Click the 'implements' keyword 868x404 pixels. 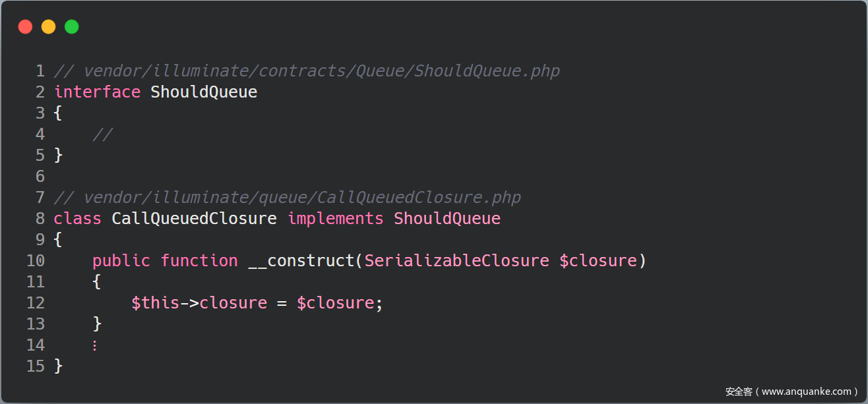pos(335,219)
